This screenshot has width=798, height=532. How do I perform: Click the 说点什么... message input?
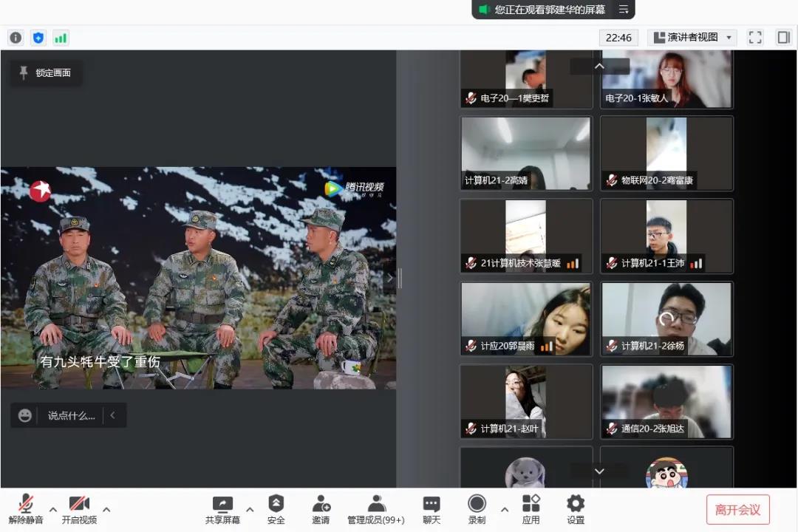71,415
